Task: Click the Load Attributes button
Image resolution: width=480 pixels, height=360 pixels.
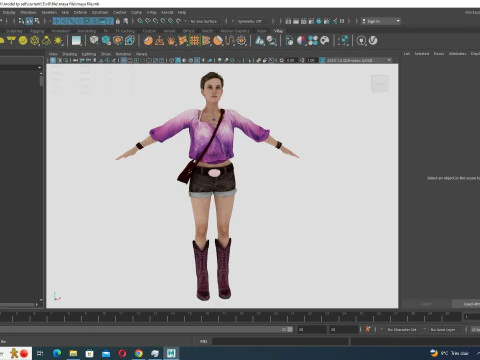Action: pyautogui.click(x=467, y=304)
